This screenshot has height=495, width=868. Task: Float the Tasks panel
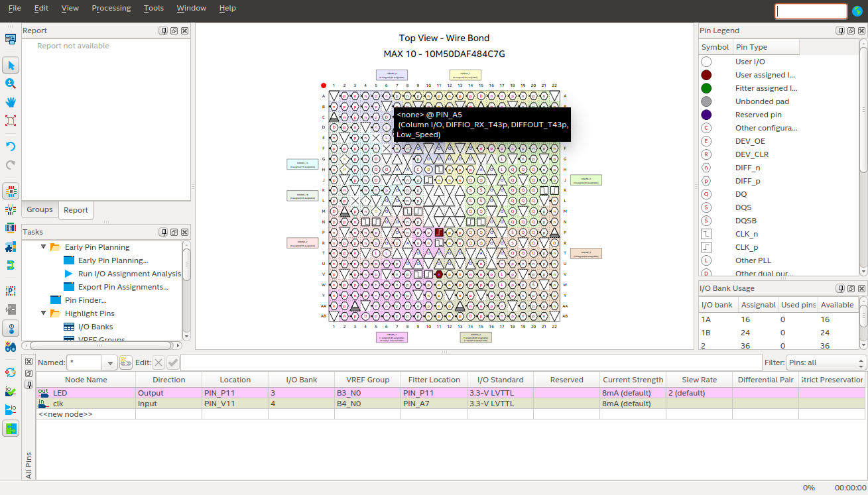174,232
